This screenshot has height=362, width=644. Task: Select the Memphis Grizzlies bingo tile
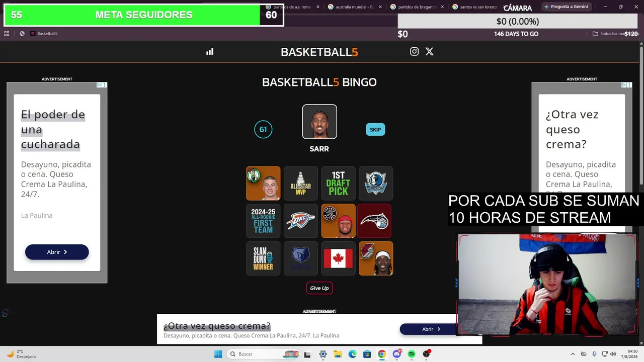click(x=301, y=258)
